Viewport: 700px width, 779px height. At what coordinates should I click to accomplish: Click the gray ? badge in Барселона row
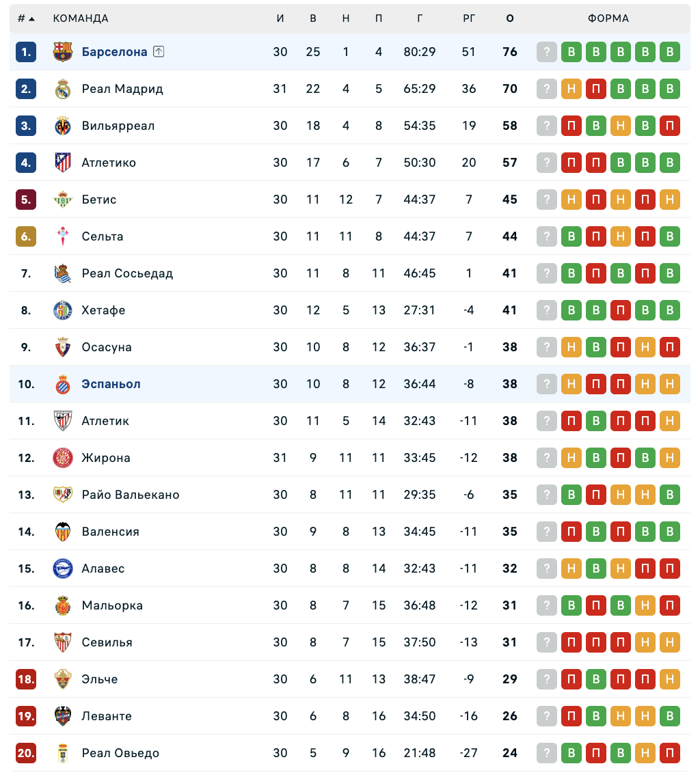547,52
